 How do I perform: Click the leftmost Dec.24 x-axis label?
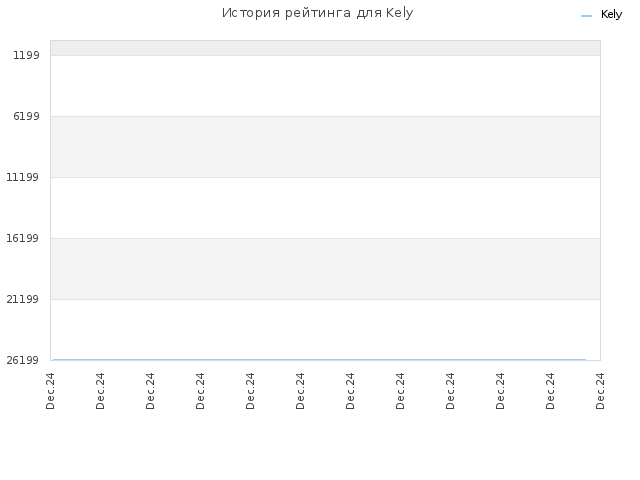(50, 391)
